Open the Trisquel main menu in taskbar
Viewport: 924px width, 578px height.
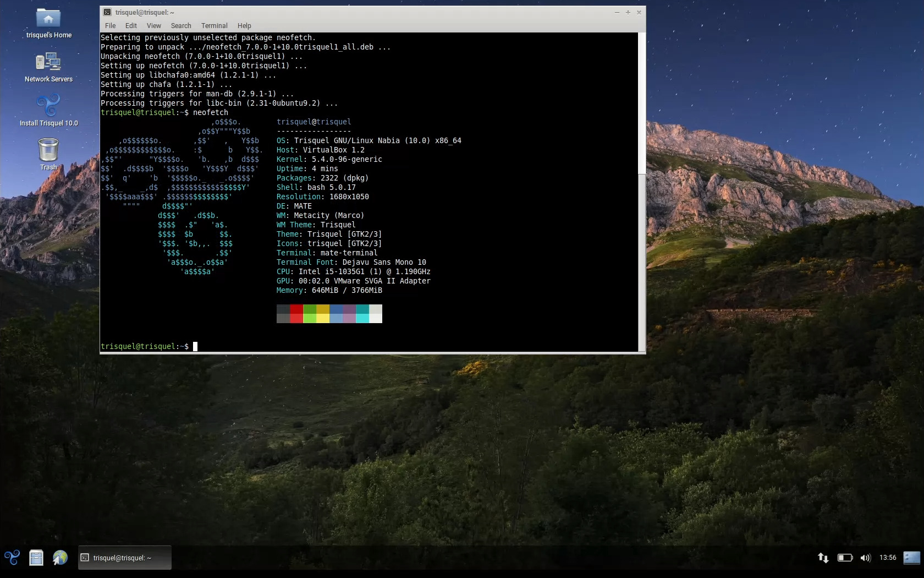(12, 558)
